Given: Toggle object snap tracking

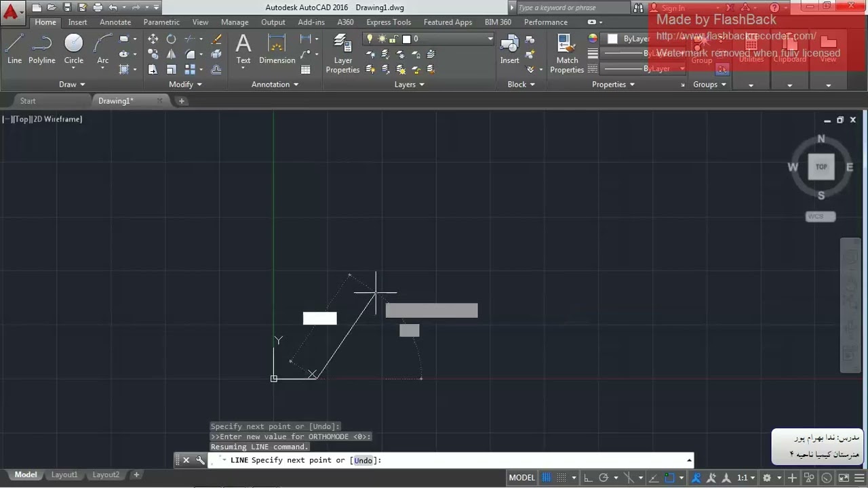Looking at the screenshot, I should point(654,478).
